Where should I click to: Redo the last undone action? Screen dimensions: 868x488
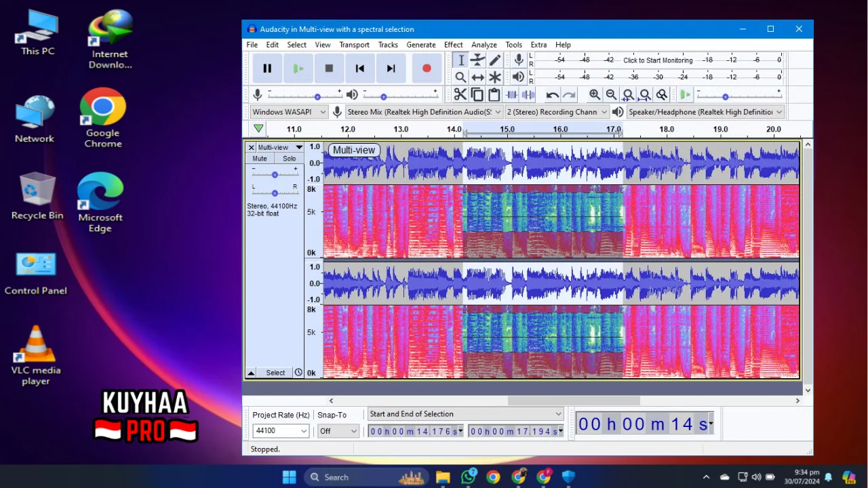(x=570, y=95)
